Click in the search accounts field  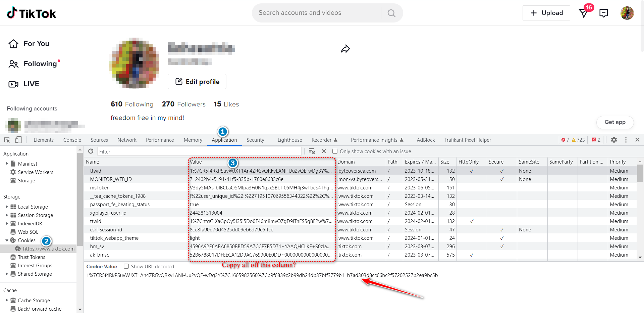(316, 13)
